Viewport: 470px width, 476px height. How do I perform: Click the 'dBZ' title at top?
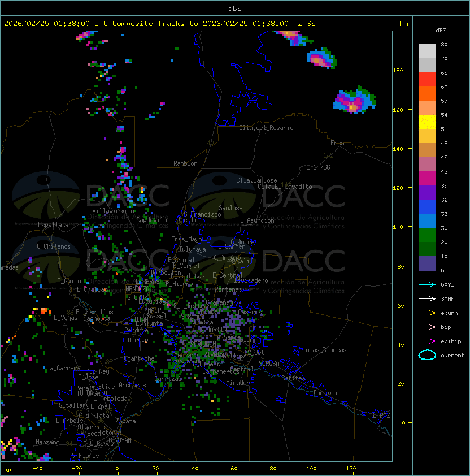pyautogui.click(x=235, y=8)
